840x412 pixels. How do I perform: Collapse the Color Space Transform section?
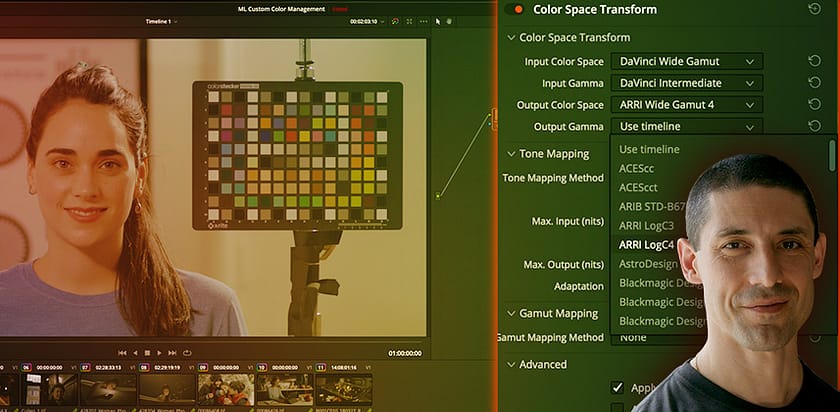511,38
